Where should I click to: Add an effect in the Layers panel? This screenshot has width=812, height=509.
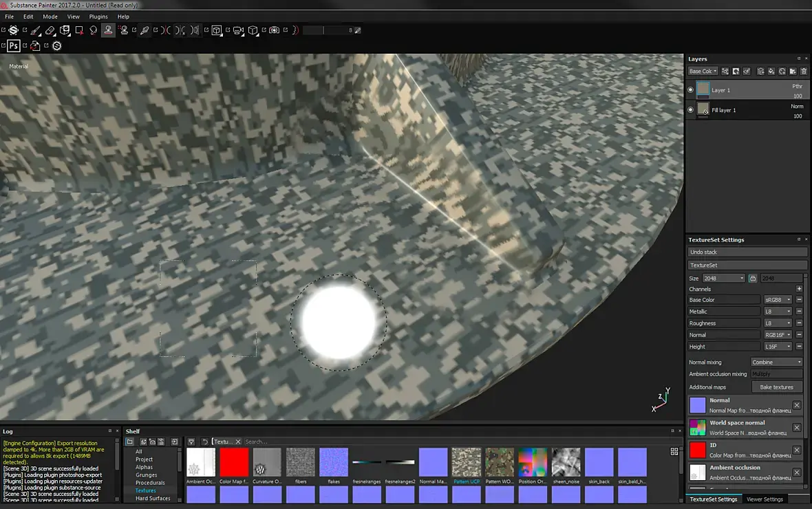pos(725,72)
